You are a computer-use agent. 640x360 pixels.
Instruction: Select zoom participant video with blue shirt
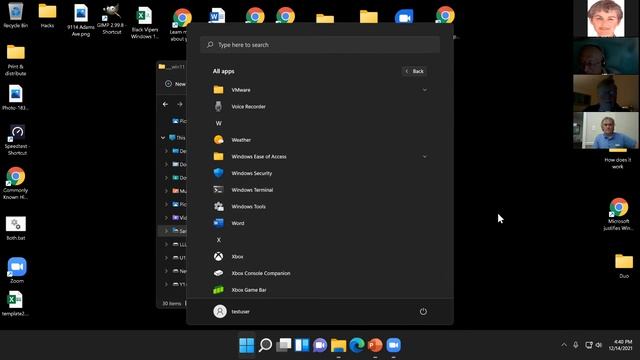tap(606, 131)
